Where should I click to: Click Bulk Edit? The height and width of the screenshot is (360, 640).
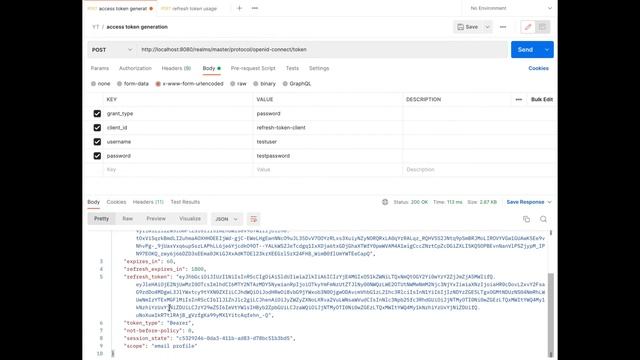pyautogui.click(x=542, y=100)
